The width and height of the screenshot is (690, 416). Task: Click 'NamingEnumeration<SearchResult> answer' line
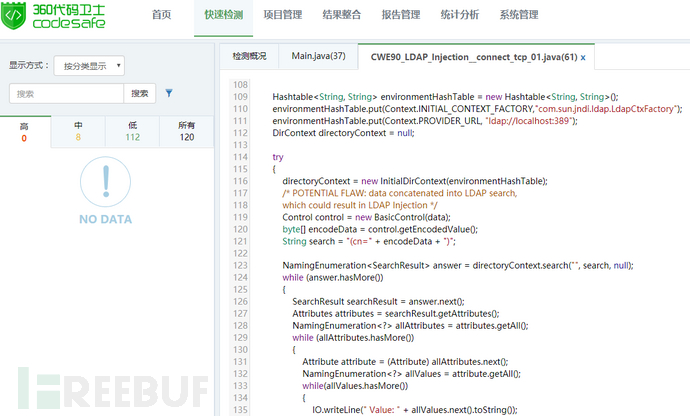pyautogui.click(x=458, y=265)
